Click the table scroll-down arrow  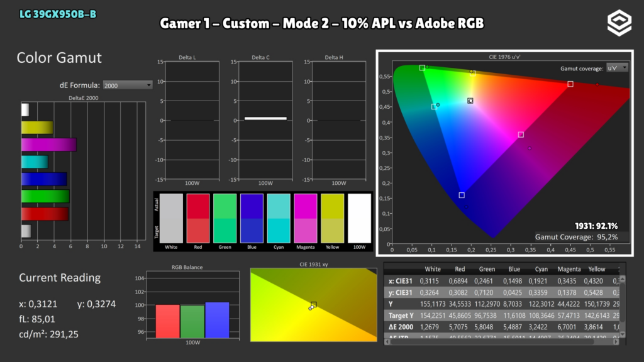(x=623, y=334)
